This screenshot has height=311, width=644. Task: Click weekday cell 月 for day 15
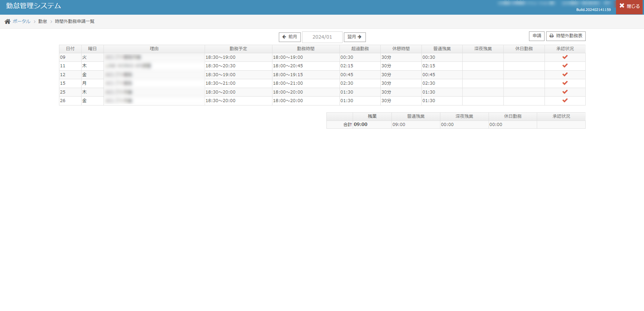click(x=92, y=83)
